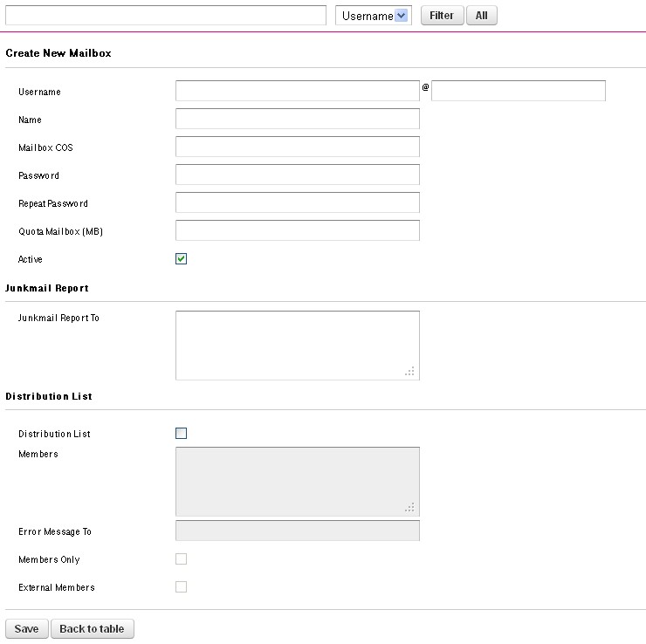
Task: Click the Filter button
Action: 442,16
